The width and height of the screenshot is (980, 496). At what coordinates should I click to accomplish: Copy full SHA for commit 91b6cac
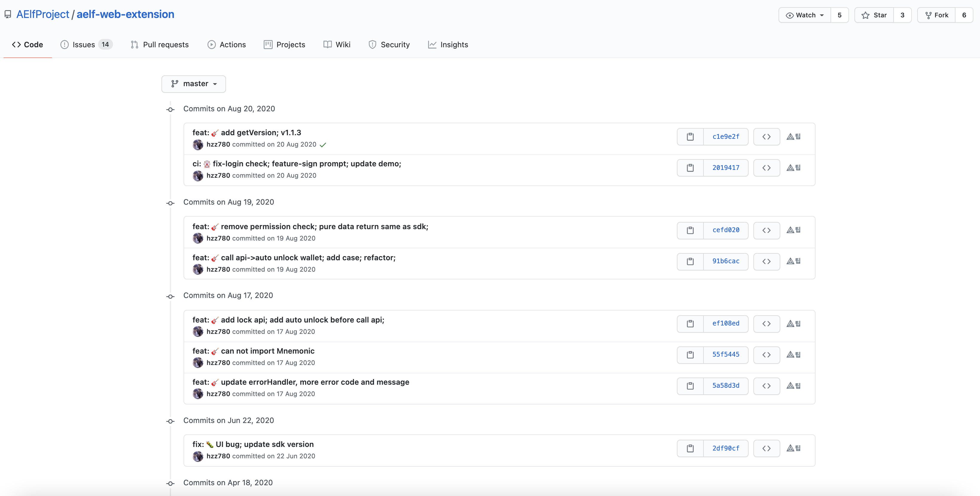[690, 261]
